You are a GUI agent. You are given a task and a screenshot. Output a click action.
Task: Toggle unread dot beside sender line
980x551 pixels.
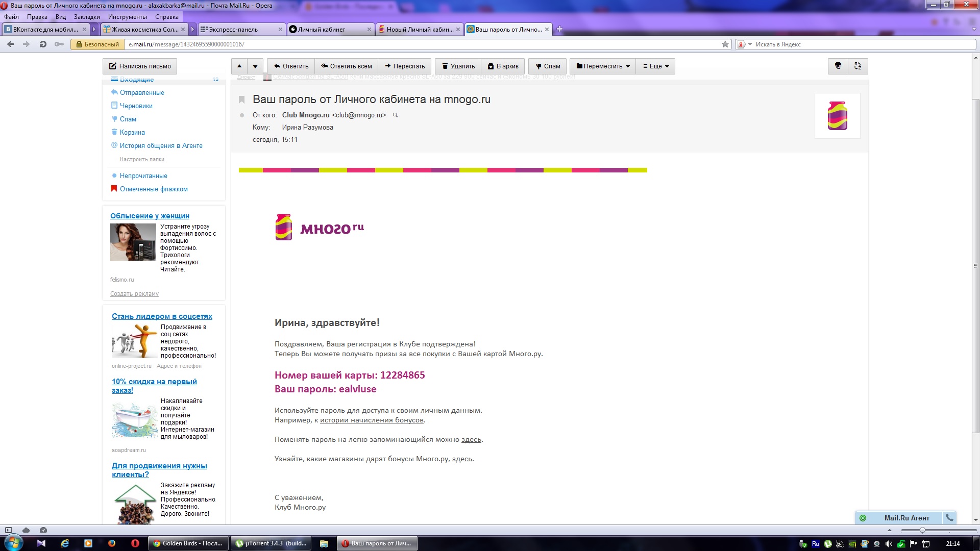pyautogui.click(x=242, y=115)
